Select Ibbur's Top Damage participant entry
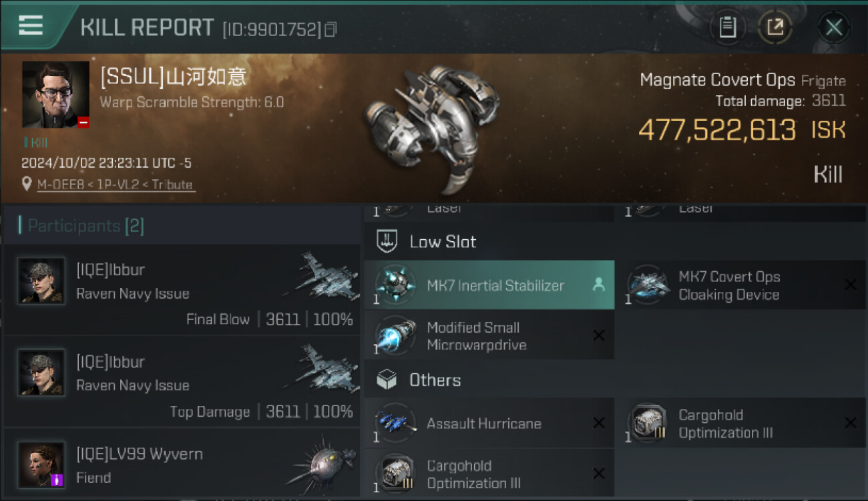 (182, 383)
